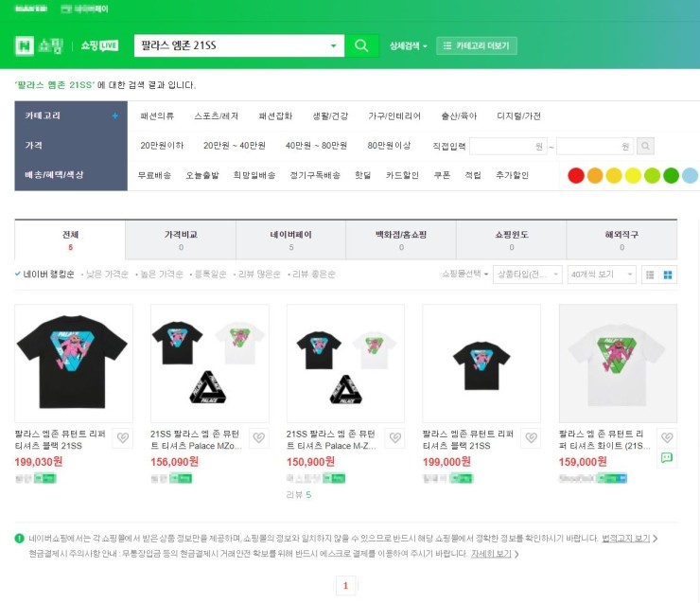Sort by 등록일순
Image resolution: width=700 pixels, height=603 pixels.
(x=210, y=275)
